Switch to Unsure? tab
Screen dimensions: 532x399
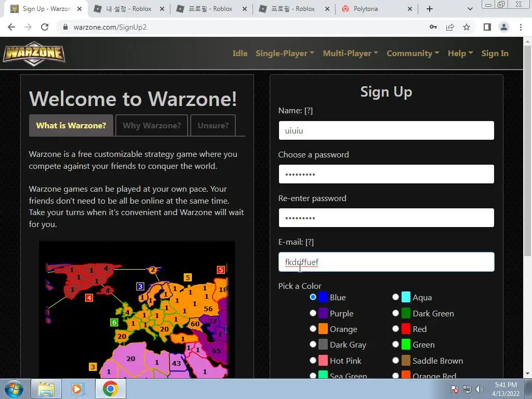coord(213,126)
